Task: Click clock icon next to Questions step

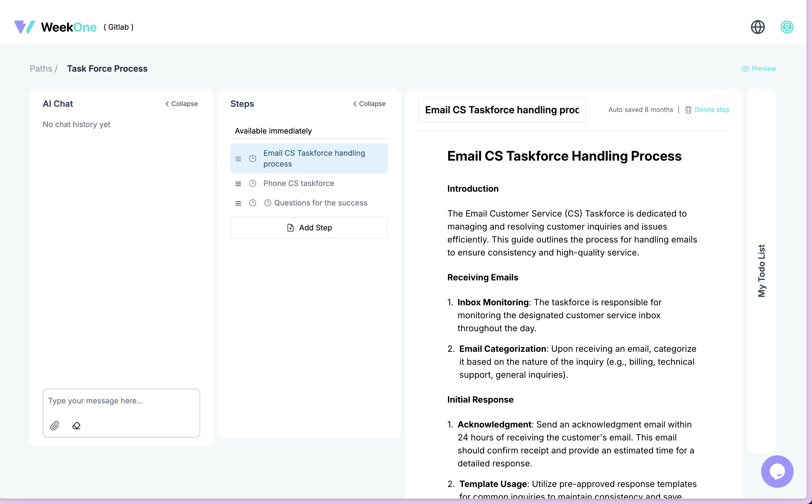Action: [252, 203]
